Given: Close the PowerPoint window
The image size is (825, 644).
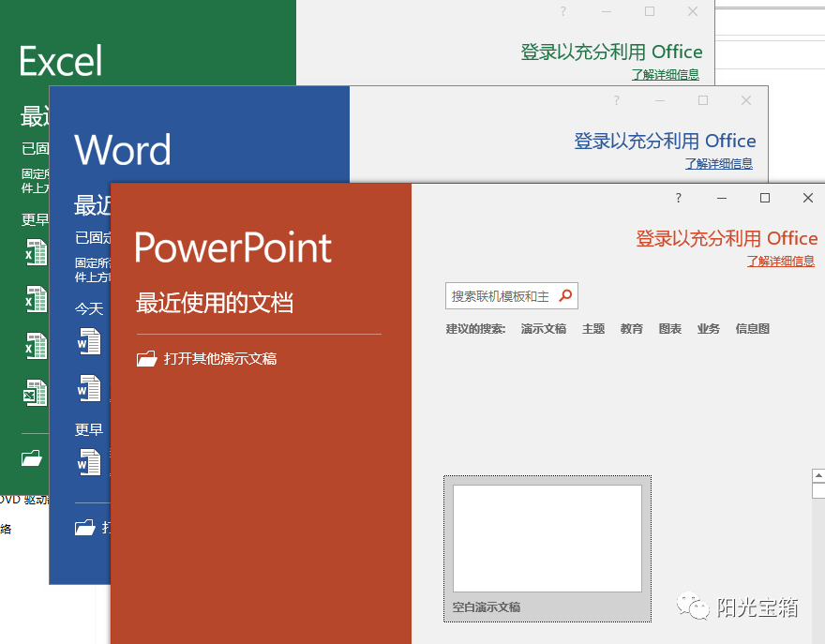Looking at the screenshot, I should coord(808,198).
